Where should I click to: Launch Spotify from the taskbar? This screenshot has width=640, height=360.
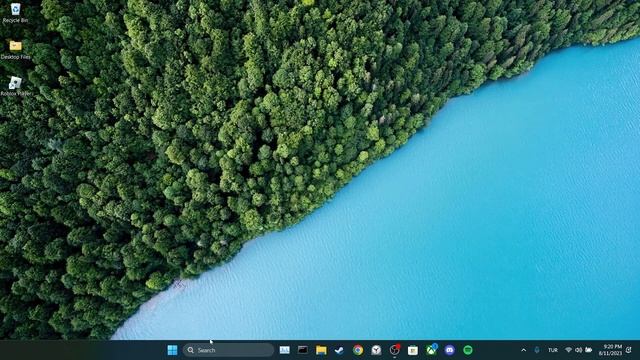[468, 350]
